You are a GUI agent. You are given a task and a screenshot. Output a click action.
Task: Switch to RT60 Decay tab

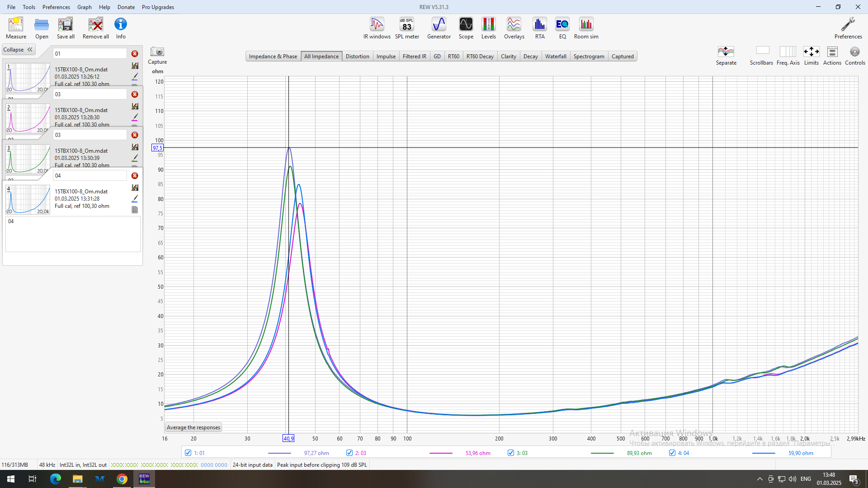pyautogui.click(x=480, y=56)
